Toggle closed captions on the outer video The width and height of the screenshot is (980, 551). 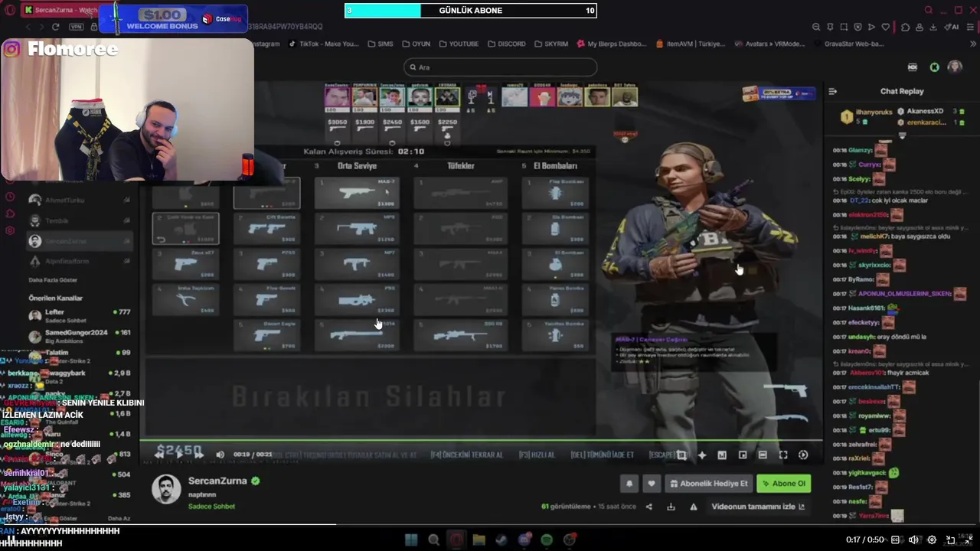[895, 540]
